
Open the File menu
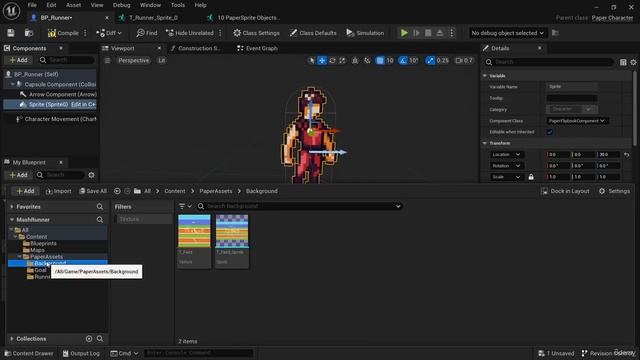32,5
